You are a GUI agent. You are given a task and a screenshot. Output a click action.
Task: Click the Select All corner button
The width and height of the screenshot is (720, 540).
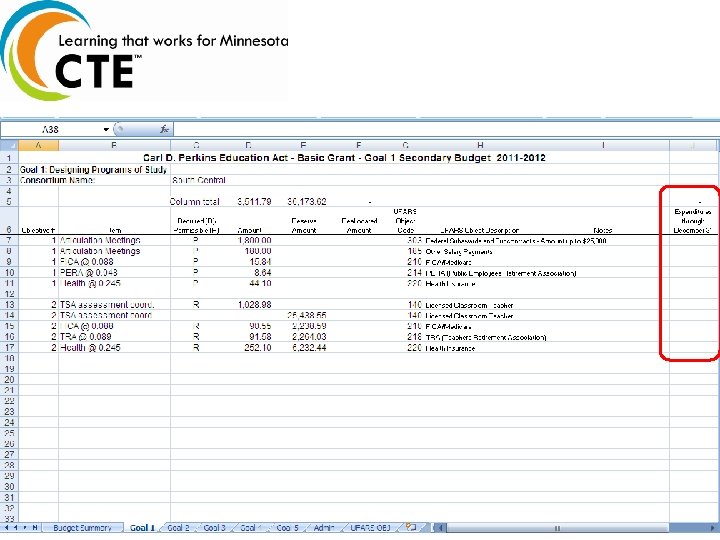click(9, 146)
